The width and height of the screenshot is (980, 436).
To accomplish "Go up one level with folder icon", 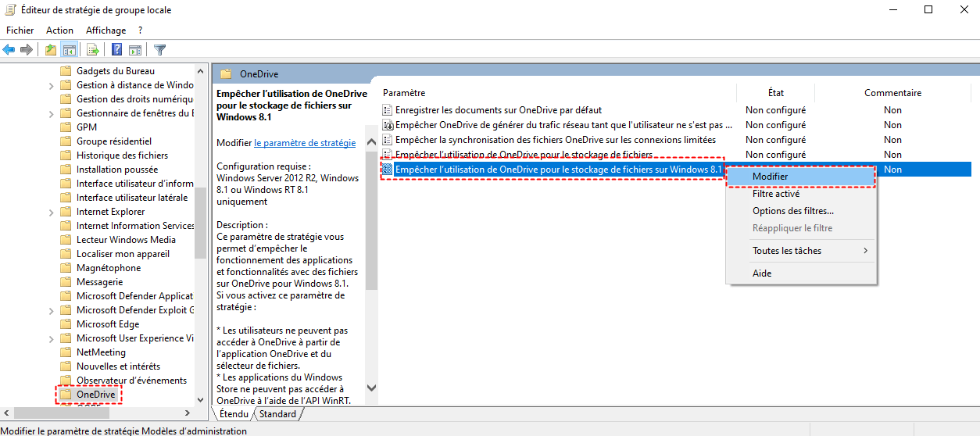I will point(51,50).
